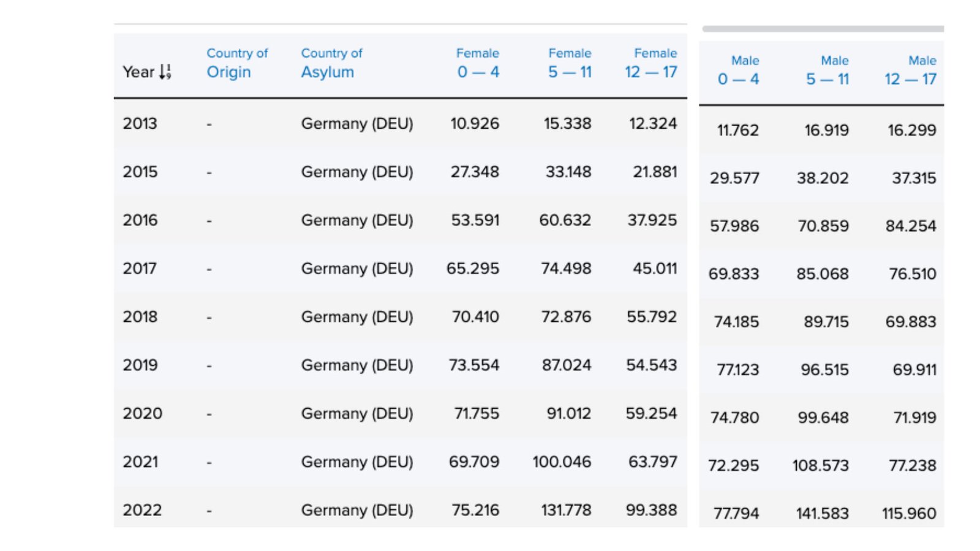Click the horizontal scrollbar above Male columns
Screen dimensions: 980x551
823,29
